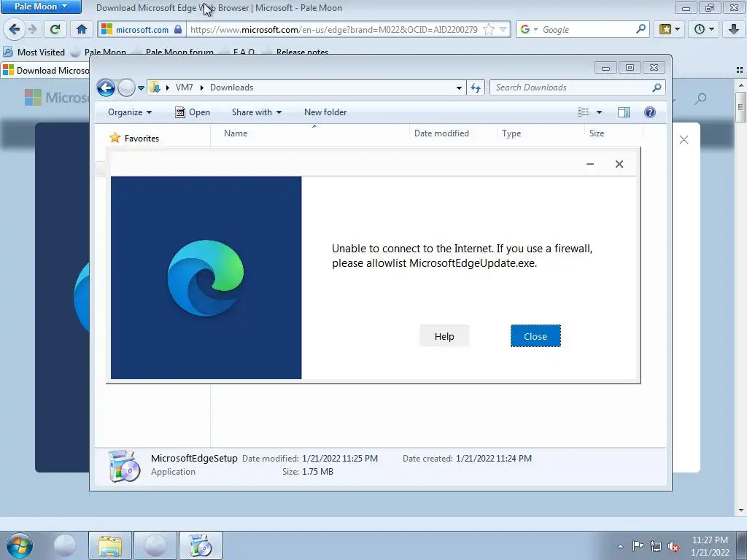This screenshot has height=560, width=747.
Task: Run the search with the magnifier icon
Action: 640,29
